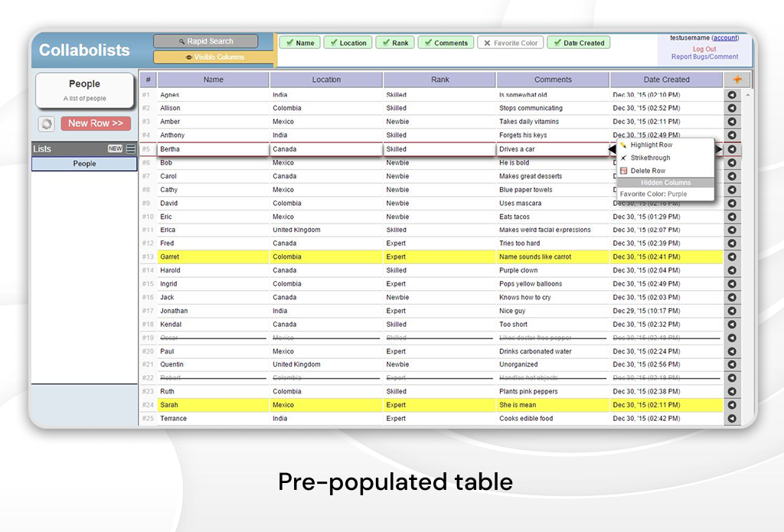This screenshot has height=532, width=784.
Task: Click the arrow icon on Garret row
Action: point(732,257)
